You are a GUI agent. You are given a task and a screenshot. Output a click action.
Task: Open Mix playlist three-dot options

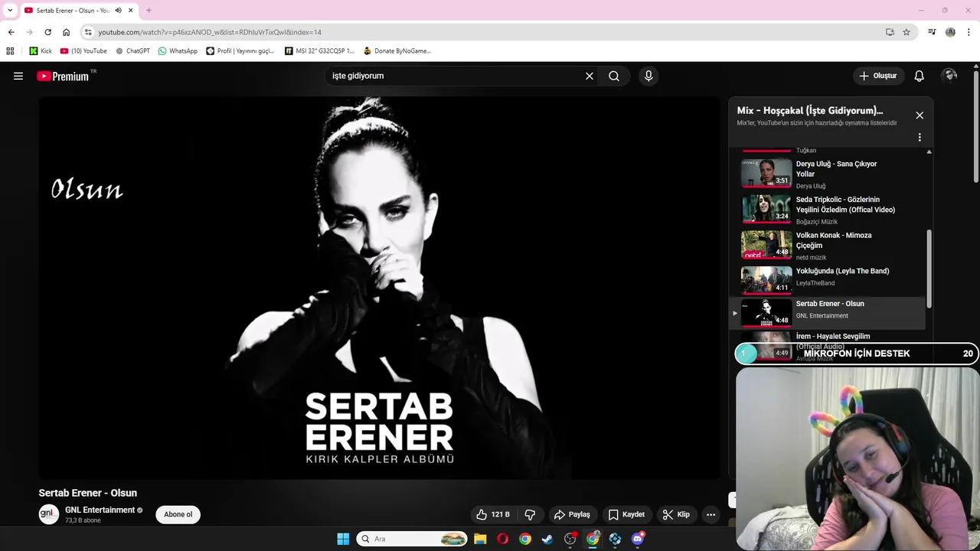(920, 138)
